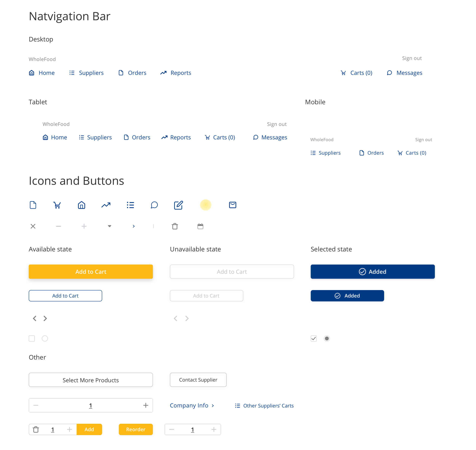This screenshot has width=476, height=450.
Task: Click the yellow circle swatch
Action: (x=206, y=205)
